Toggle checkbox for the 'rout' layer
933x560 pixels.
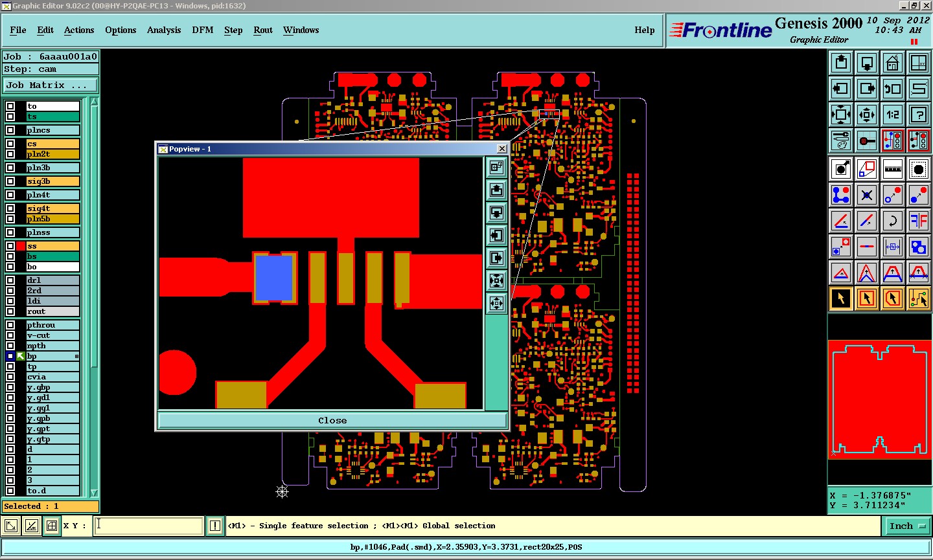click(x=10, y=311)
